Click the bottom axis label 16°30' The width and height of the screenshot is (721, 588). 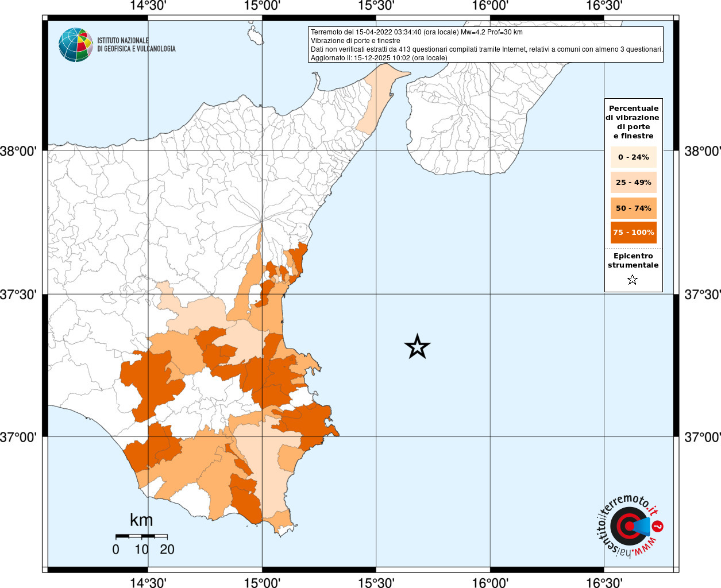pyautogui.click(x=604, y=582)
